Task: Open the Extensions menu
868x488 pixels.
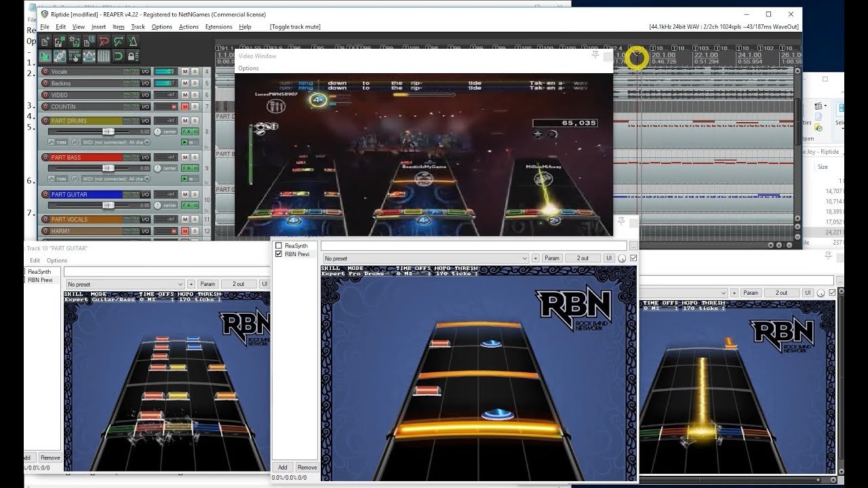Action: point(218,26)
